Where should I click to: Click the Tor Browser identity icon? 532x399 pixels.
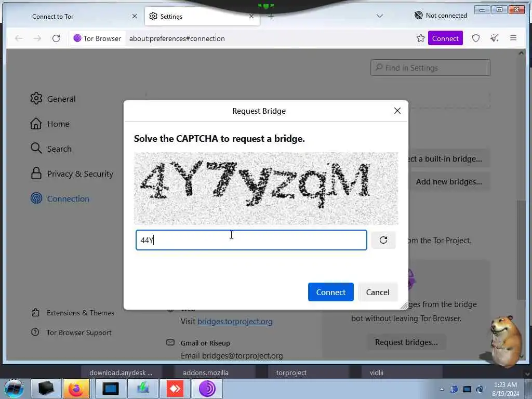[97, 38]
